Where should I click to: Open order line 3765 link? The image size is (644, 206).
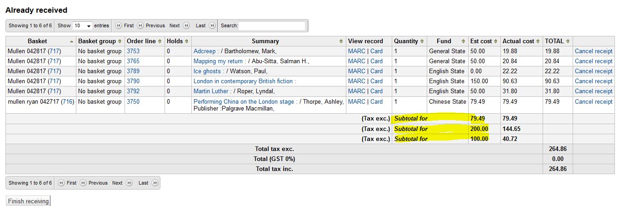tap(133, 61)
